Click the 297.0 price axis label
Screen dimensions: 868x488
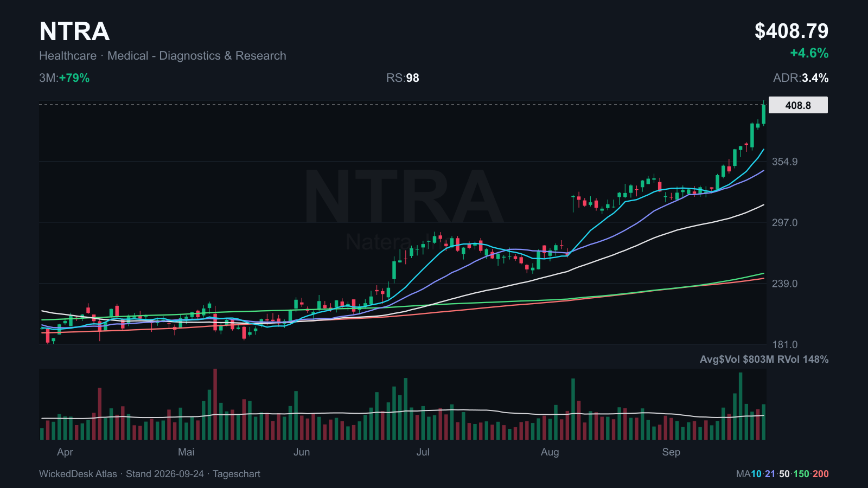tap(784, 223)
